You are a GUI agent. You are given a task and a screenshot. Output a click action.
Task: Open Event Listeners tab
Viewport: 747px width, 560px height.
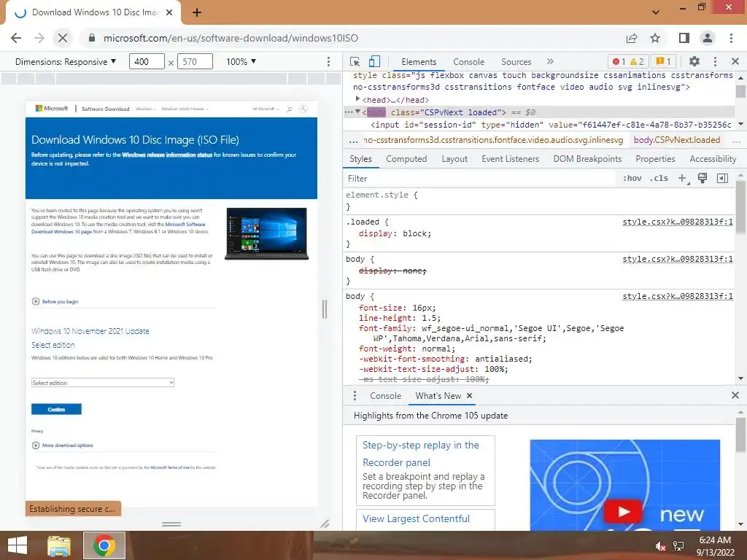coord(510,159)
